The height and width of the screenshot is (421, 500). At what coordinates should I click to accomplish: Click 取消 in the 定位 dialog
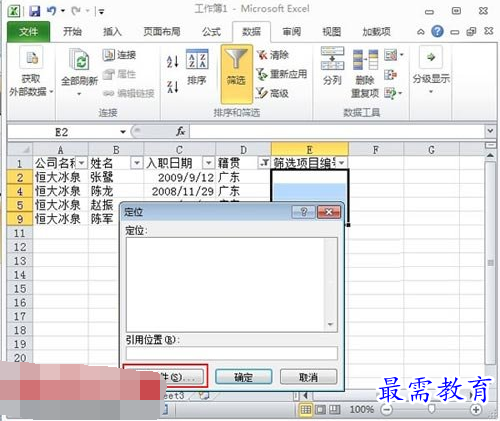[308, 377]
